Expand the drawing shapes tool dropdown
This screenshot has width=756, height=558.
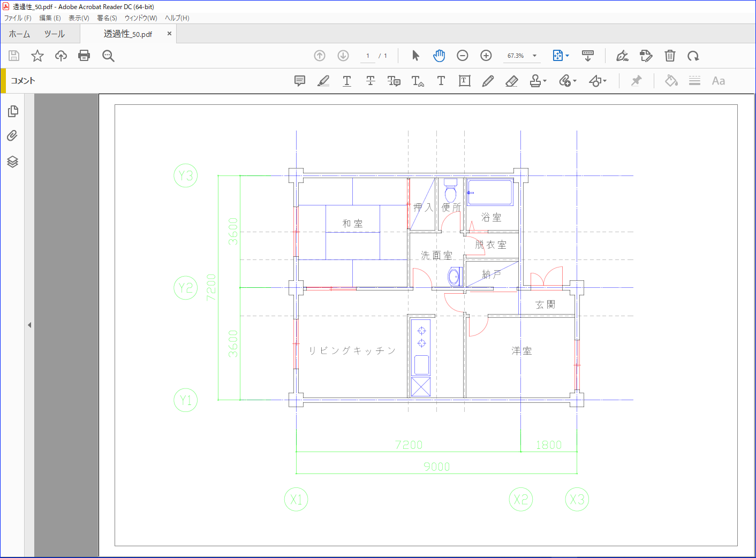(605, 81)
